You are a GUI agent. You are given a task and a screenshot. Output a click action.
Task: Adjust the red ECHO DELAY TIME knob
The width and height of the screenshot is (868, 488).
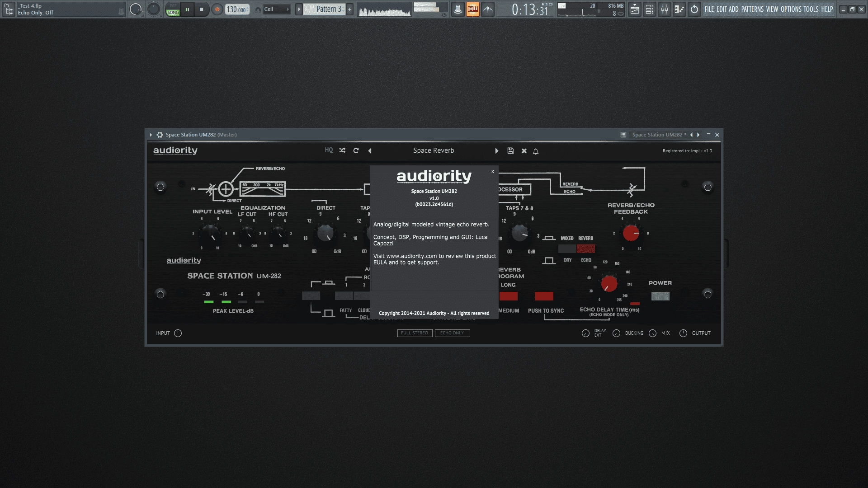[x=609, y=284]
